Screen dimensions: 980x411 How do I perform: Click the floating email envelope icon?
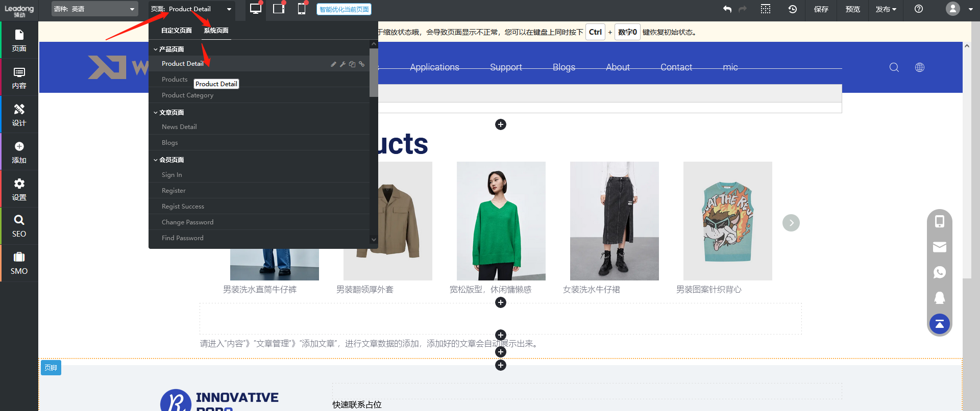940,247
